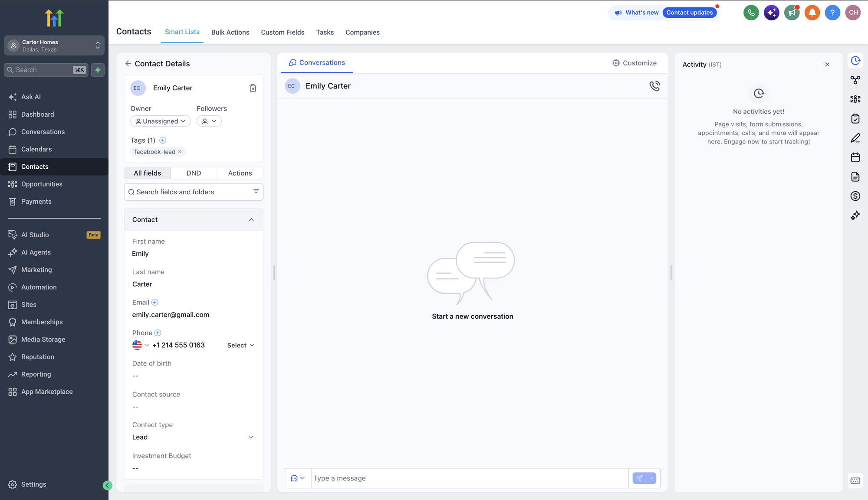Screen dimensions: 868x500
Task: Open the Contact type Lead dropdown
Action: coord(193,437)
